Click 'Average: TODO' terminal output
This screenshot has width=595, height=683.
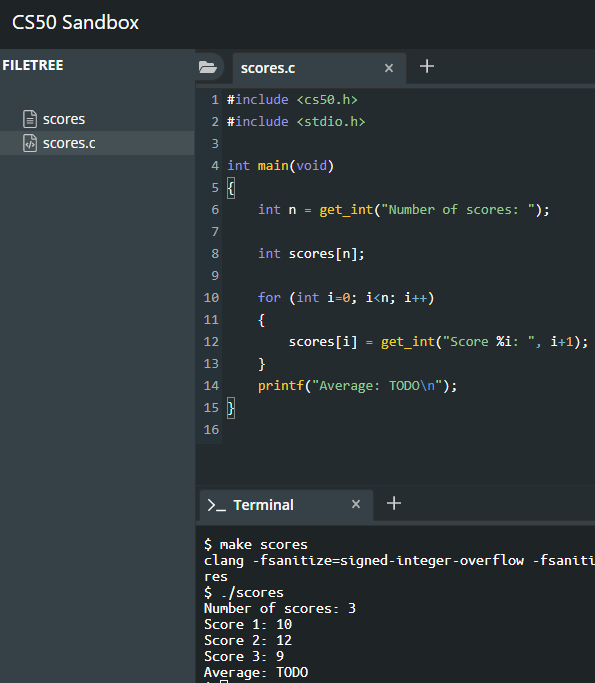256,672
